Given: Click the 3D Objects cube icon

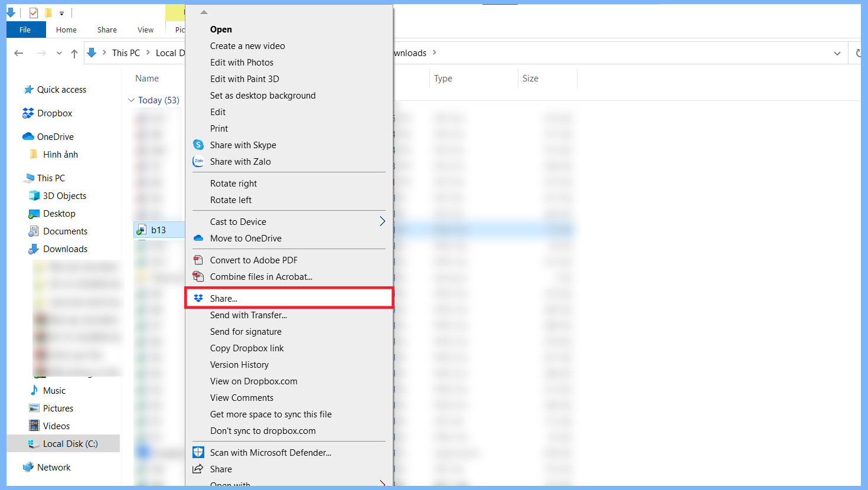Looking at the screenshot, I should click(x=34, y=196).
